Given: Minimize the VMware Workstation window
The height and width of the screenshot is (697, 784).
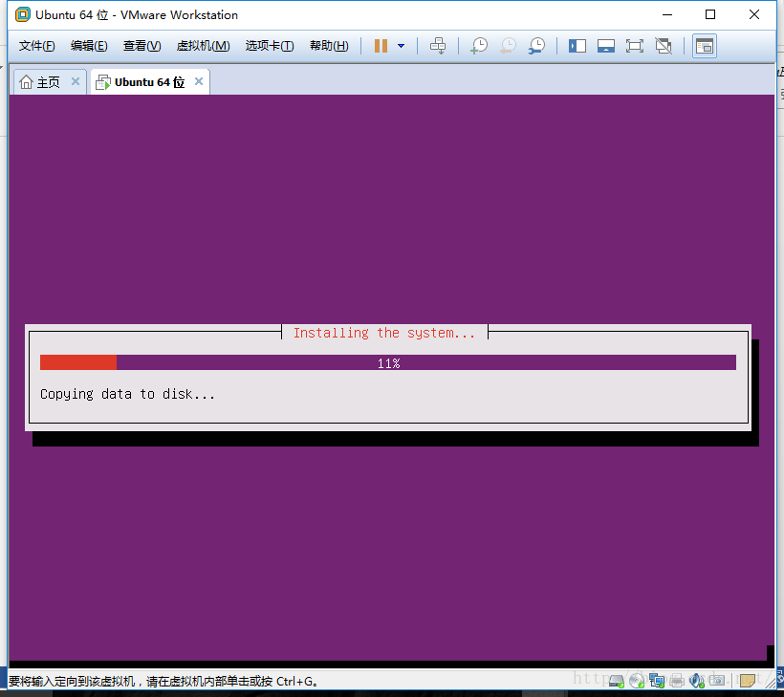Looking at the screenshot, I should 667,14.
